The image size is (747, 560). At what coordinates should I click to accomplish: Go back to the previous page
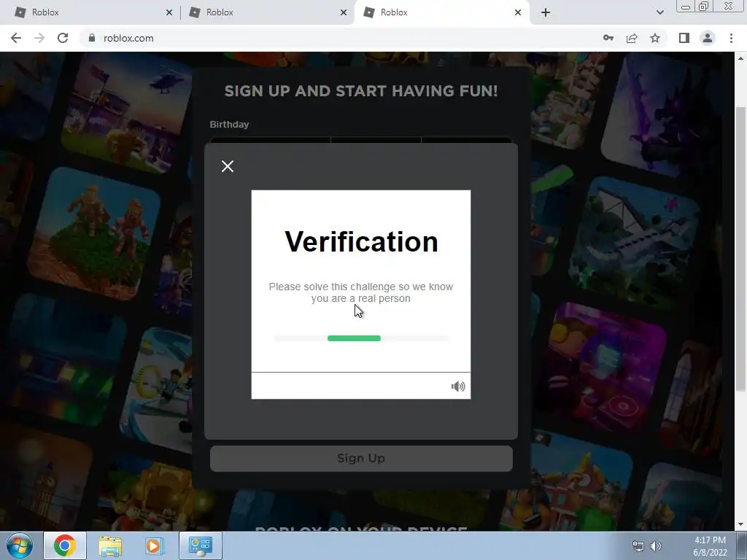pos(16,38)
